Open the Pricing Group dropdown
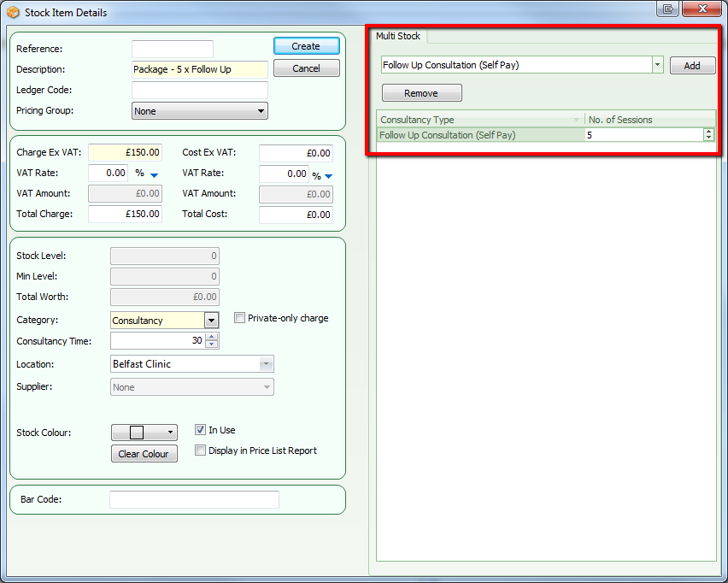The width and height of the screenshot is (728, 583). (200, 111)
